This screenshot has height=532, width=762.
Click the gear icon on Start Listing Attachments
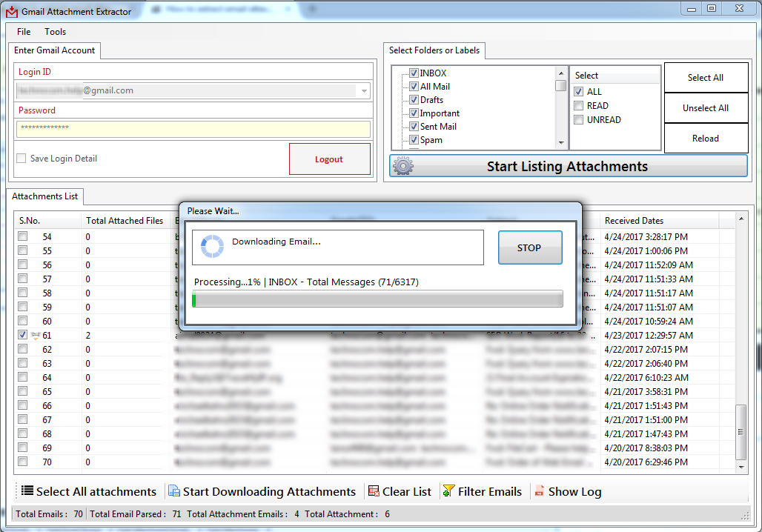(x=403, y=166)
